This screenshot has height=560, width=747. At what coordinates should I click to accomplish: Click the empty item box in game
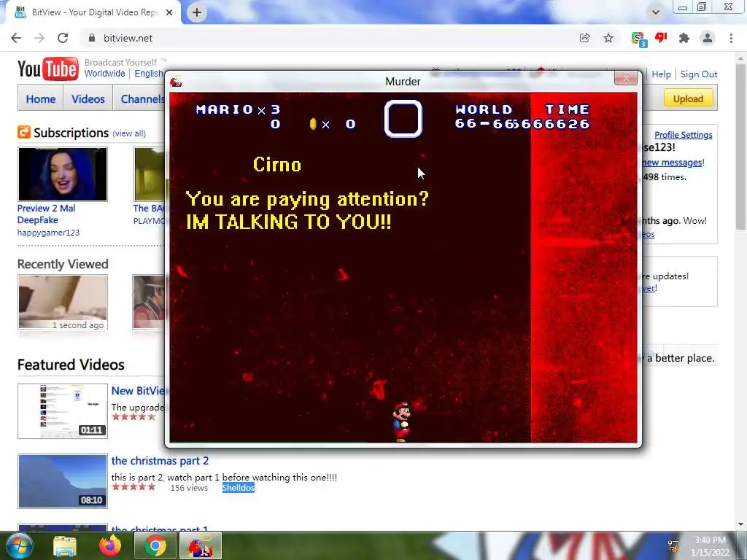403,118
